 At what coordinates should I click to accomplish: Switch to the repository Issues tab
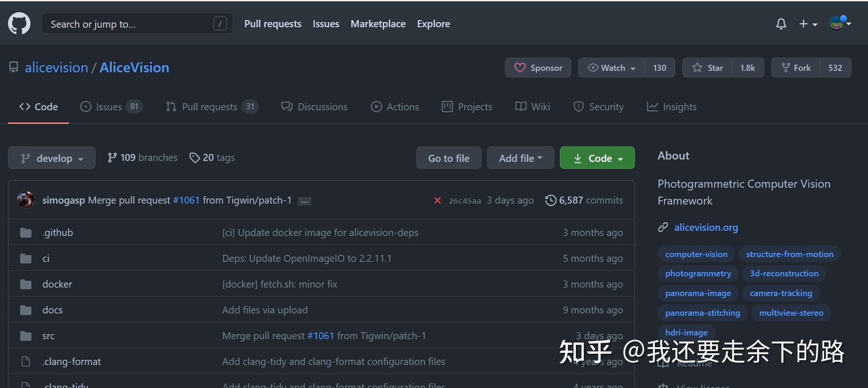tap(111, 107)
